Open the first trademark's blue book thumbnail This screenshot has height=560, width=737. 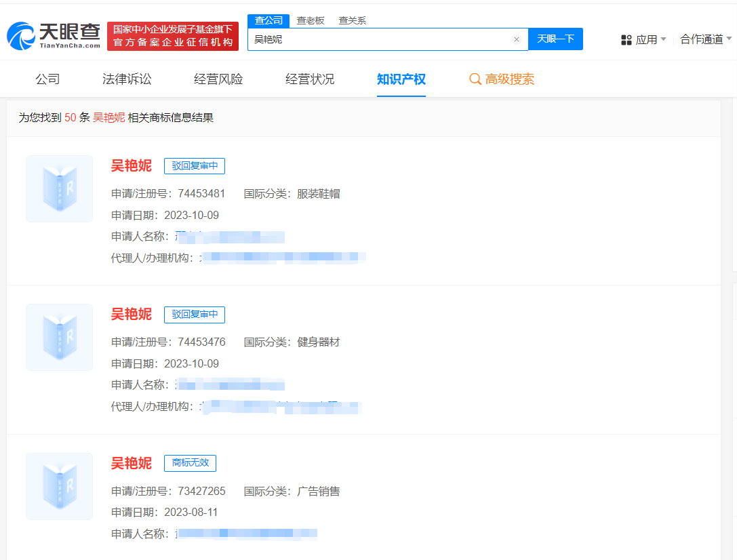[59, 188]
